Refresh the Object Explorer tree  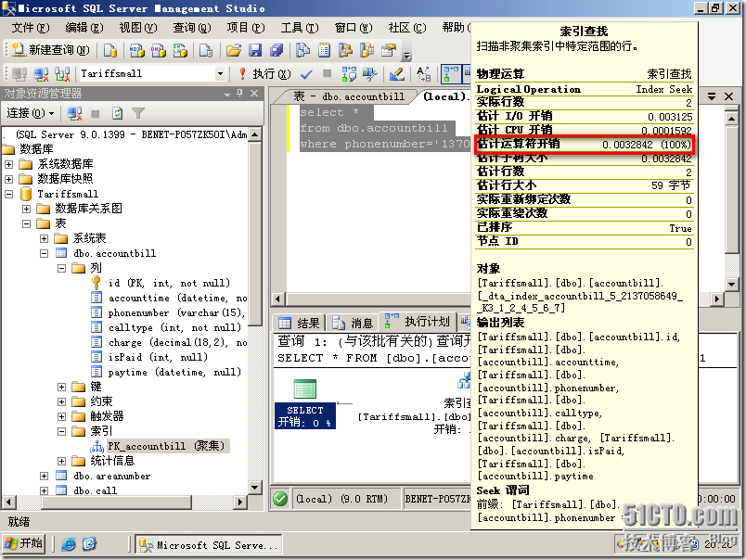[x=117, y=113]
